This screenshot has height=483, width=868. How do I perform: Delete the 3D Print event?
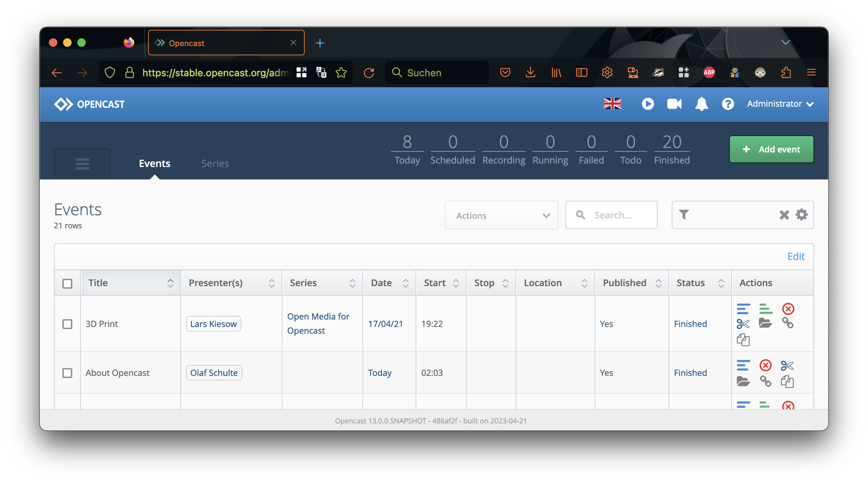pyautogui.click(x=788, y=309)
